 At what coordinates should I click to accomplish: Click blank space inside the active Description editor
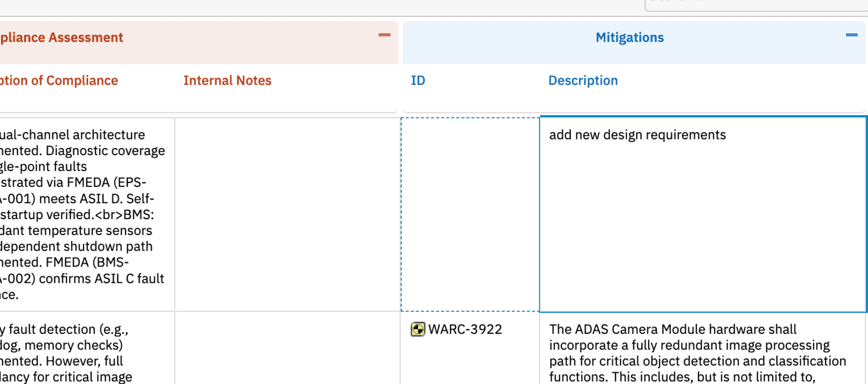coord(702,237)
